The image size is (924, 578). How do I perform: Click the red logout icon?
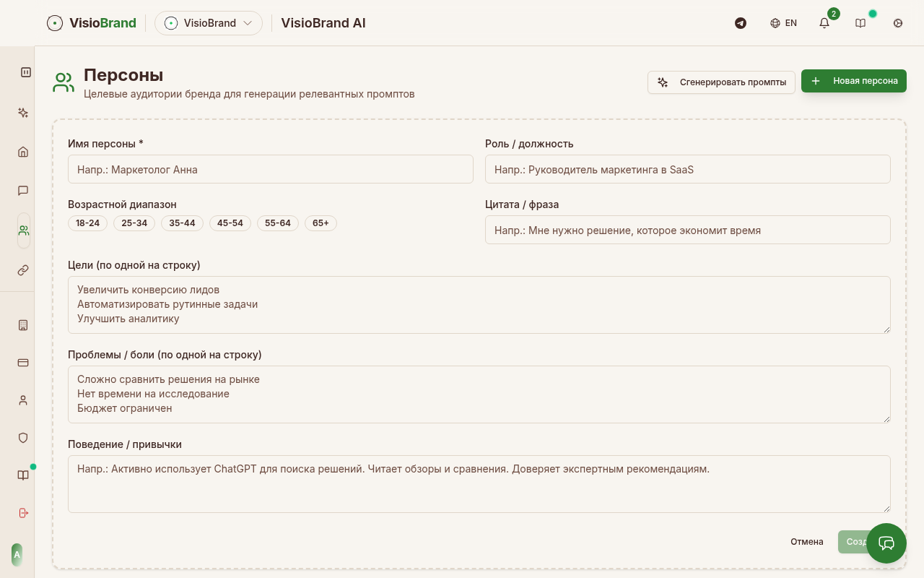[23, 513]
